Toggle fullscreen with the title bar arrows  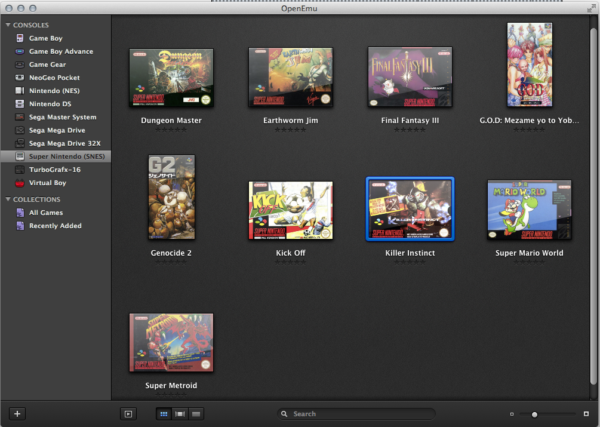pyautogui.click(x=591, y=8)
